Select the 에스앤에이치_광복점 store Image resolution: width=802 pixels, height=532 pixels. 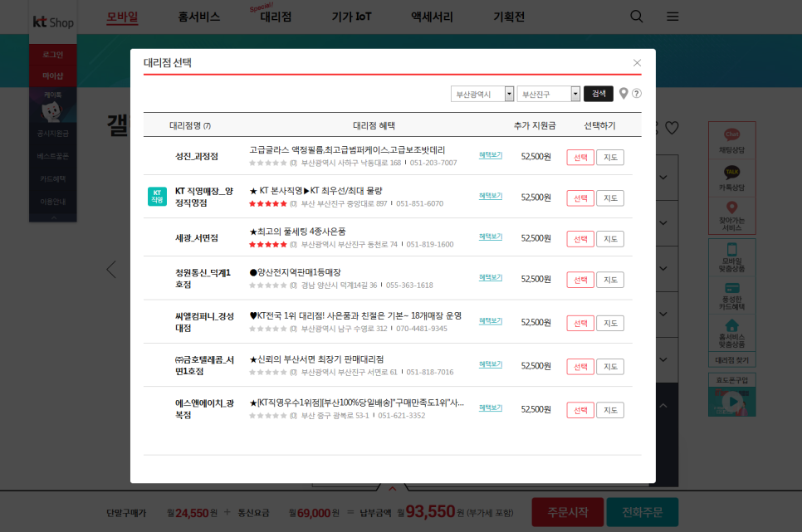[580, 410]
